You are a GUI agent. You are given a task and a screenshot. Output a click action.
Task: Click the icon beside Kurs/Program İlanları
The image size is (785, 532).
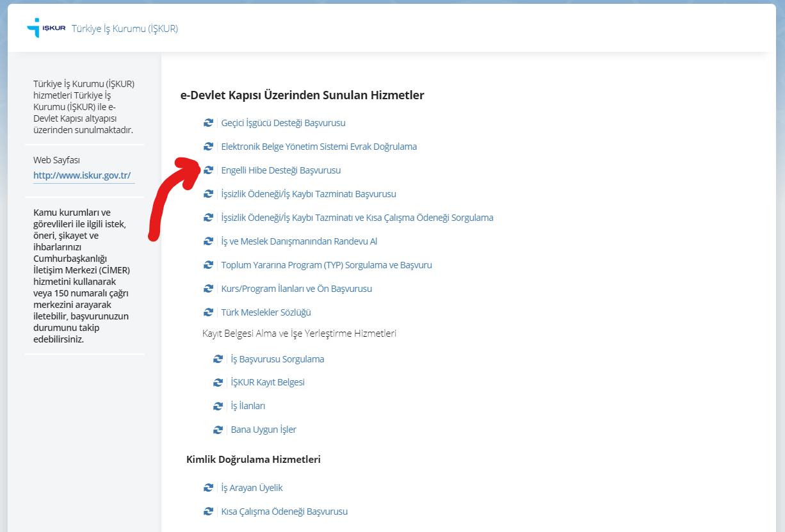click(x=208, y=289)
